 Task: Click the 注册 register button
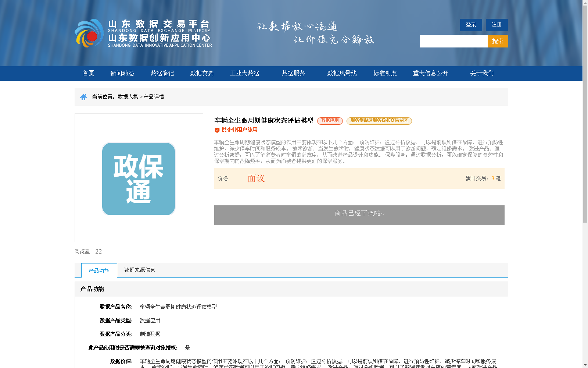point(497,25)
